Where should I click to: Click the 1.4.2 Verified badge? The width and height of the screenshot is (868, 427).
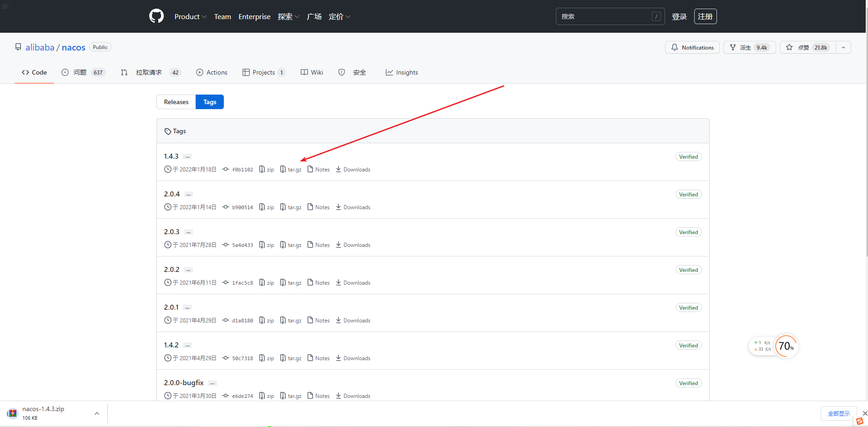pos(688,345)
